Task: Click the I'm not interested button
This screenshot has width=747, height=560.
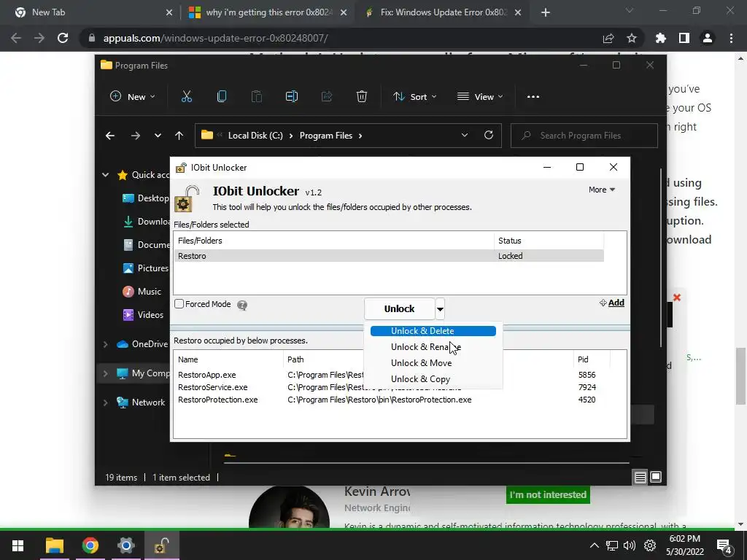Action: click(x=548, y=495)
